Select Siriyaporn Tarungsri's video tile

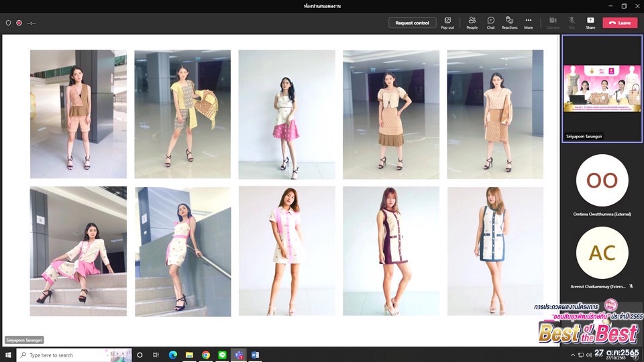[602, 87]
